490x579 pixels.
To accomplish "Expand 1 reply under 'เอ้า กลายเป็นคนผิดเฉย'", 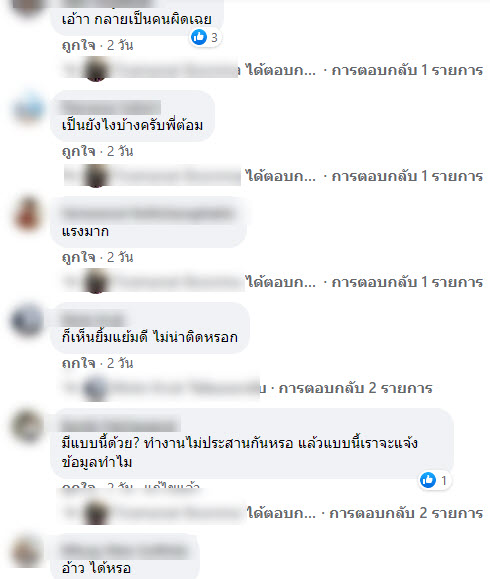I will 407,70.
